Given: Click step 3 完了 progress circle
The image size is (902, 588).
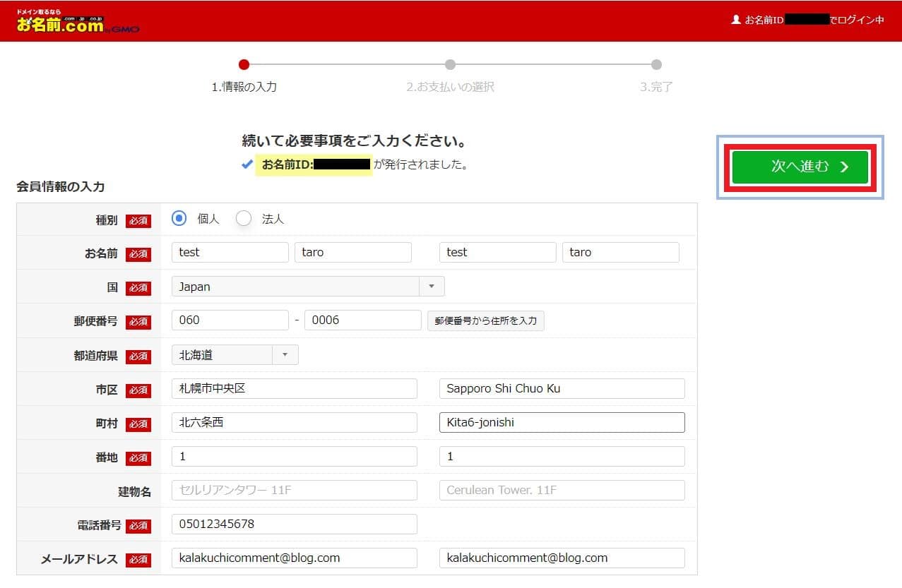Looking at the screenshot, I should (x=656, y=65).
